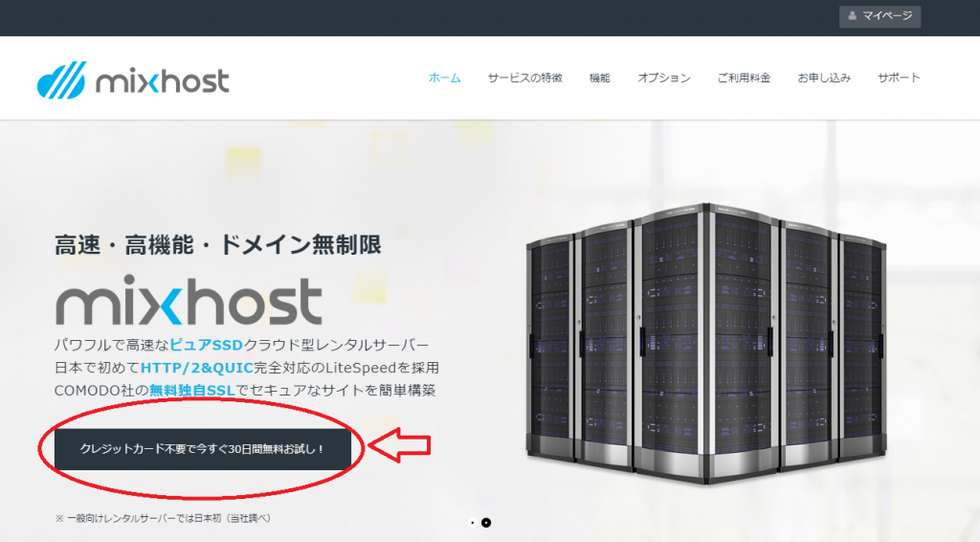Click the 高速・高機能・ドメイン無制限 headline
980x542 pixels.
218,245
